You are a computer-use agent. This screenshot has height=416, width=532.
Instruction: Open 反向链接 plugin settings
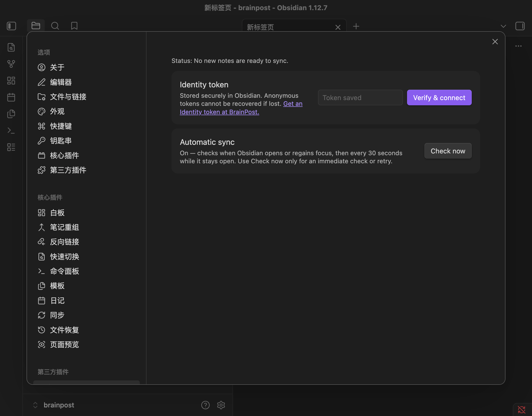click(87, 242)
